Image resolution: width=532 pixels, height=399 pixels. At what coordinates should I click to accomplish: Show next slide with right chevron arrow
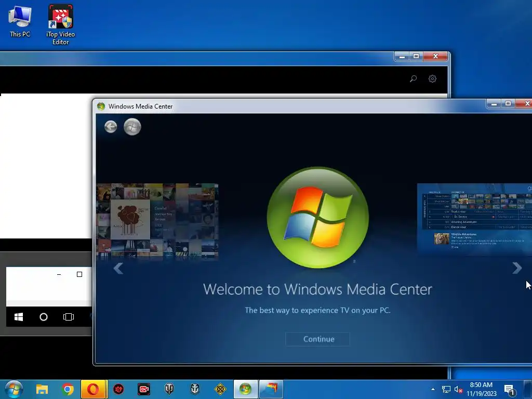pyautogui.click(x=517, y=268)
